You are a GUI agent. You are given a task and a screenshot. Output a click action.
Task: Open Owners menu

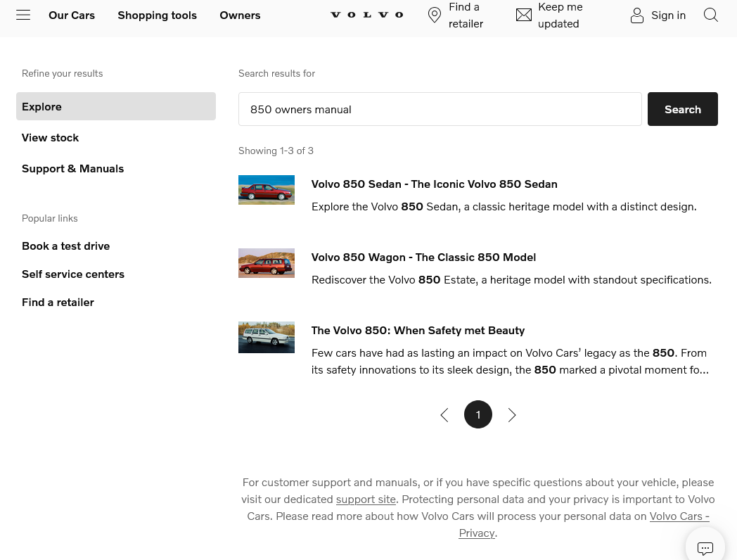pyautogui.click(x=240, y=15)
